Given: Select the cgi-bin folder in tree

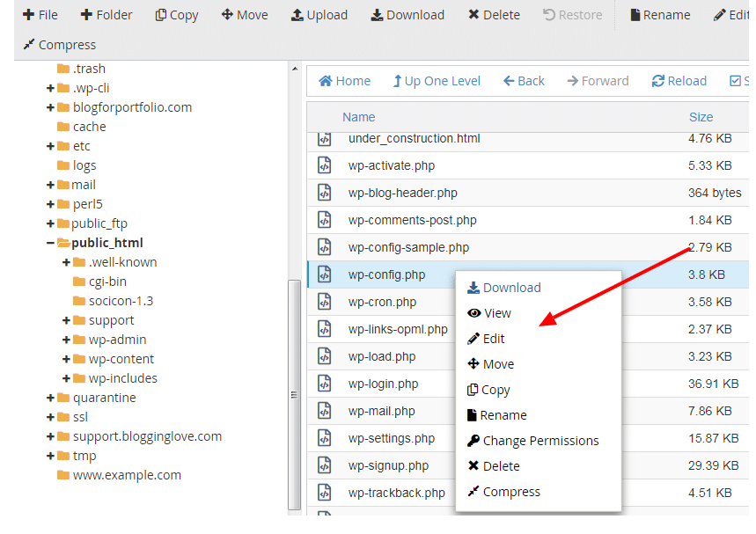Looking at the screenshot, I should [x=99, y=282].
